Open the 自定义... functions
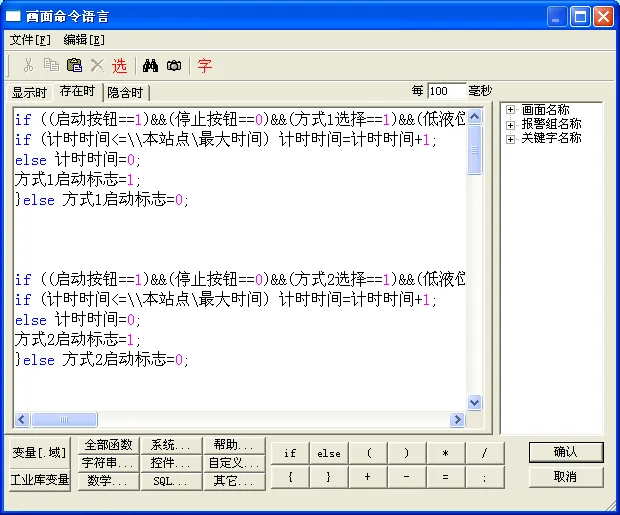 point(234,463)
